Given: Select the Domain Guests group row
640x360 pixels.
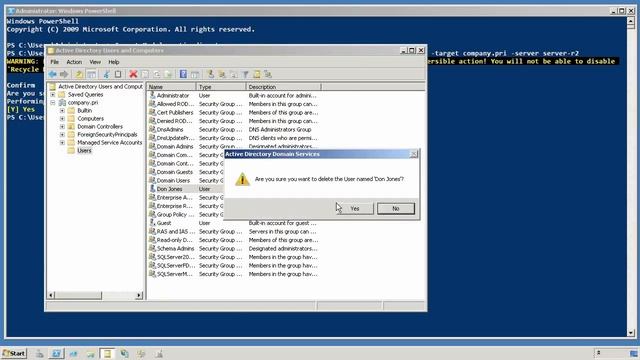Looking at the screenshot, I should click(186, 172).
